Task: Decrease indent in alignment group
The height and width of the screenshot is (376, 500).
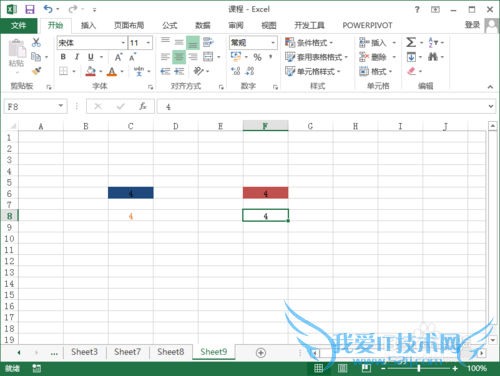Action: point(165,71)
